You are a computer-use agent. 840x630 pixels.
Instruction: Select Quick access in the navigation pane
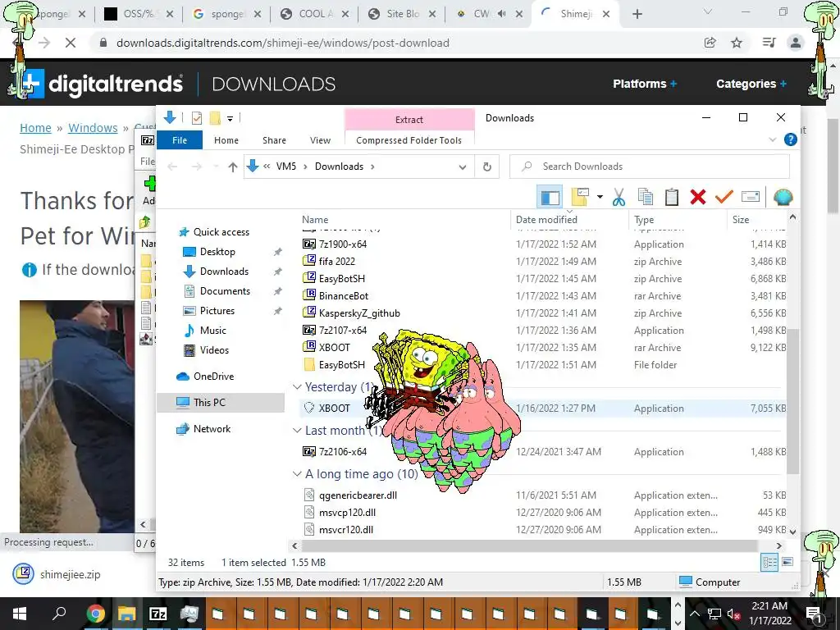coord(221,232)
